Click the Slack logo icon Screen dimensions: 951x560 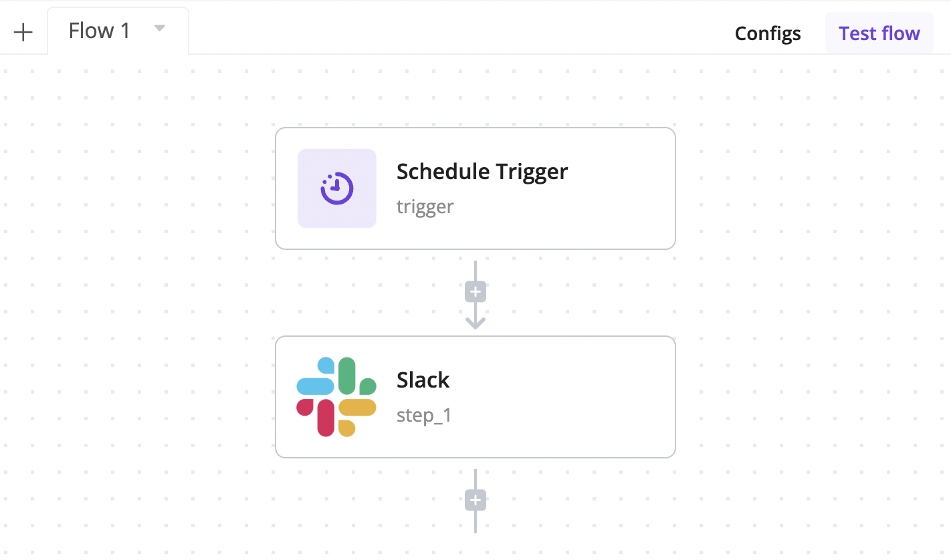(336, 397)
